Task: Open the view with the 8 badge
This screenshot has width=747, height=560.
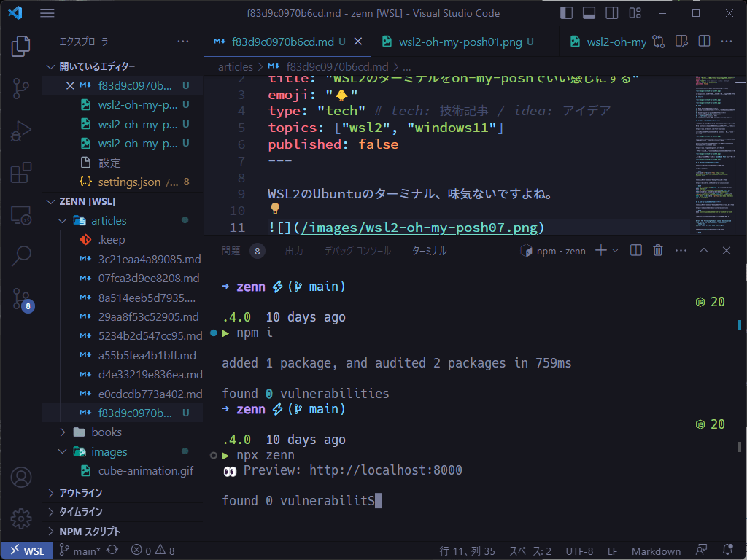Action: point(23,300)
